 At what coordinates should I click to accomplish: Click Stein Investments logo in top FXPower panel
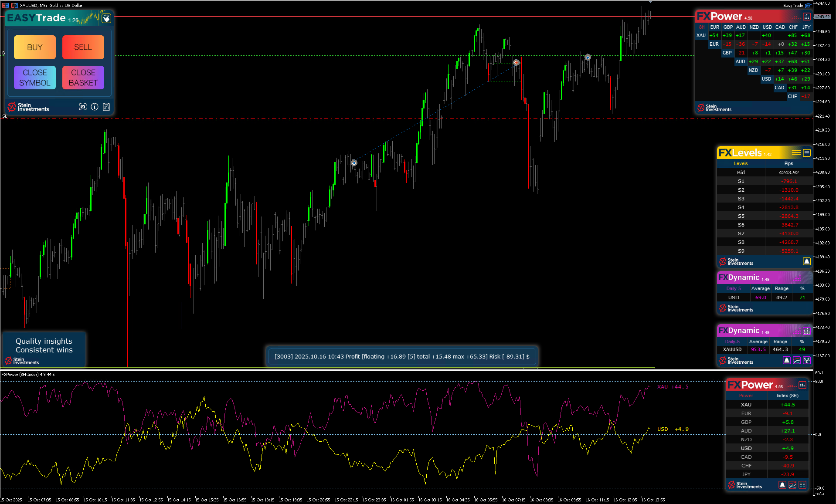[x=714, y=108]
